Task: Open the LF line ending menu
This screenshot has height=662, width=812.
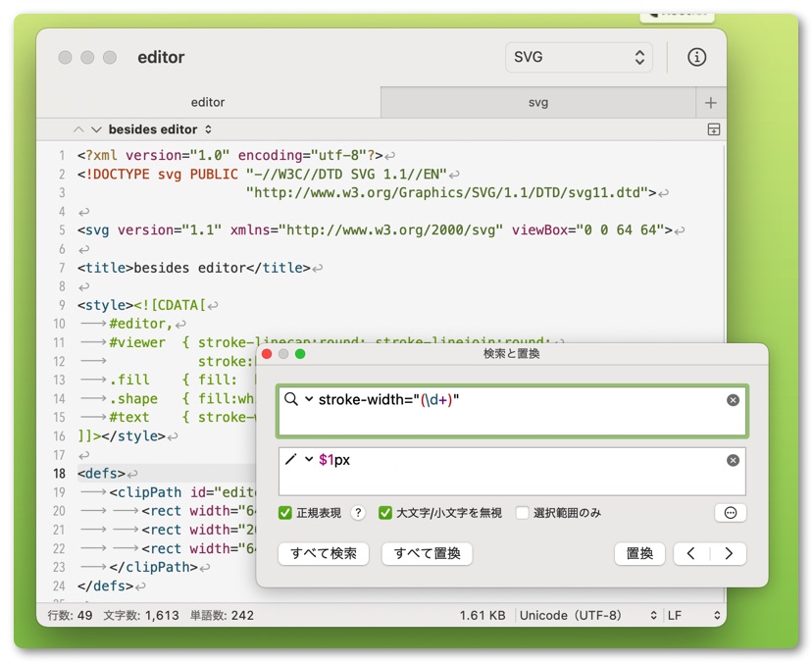Action: click(694, 616)
